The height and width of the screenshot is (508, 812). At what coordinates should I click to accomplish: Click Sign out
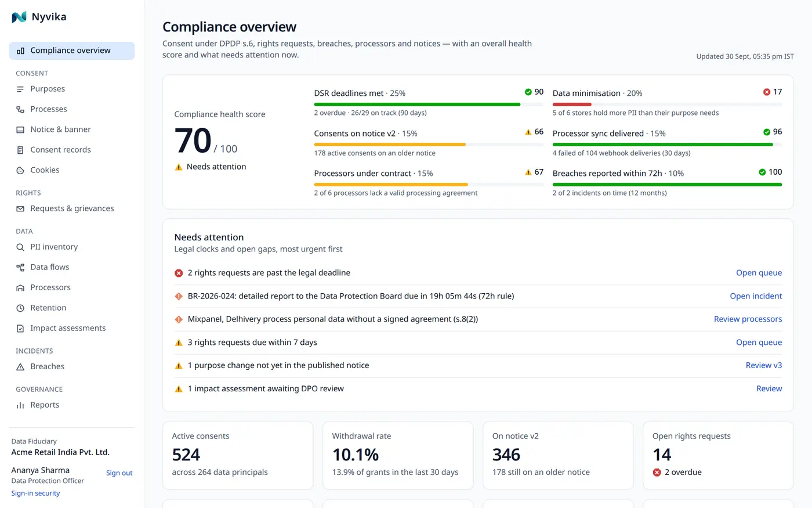pyautogui.click(x=119, y=473)
